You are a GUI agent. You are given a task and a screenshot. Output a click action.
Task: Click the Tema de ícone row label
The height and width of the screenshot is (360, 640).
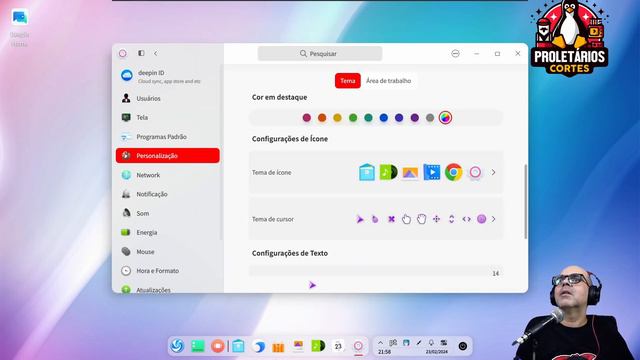pyautogui.click(x=272, y=172)
